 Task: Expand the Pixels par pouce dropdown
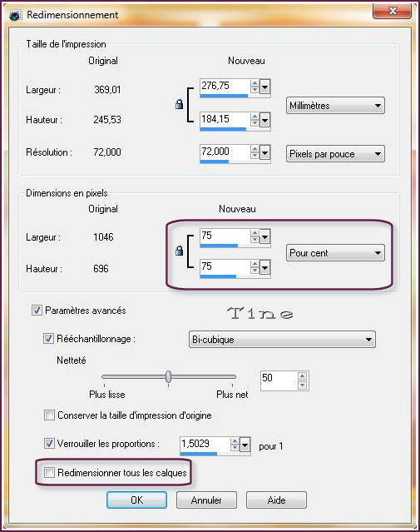click(335, 154)
